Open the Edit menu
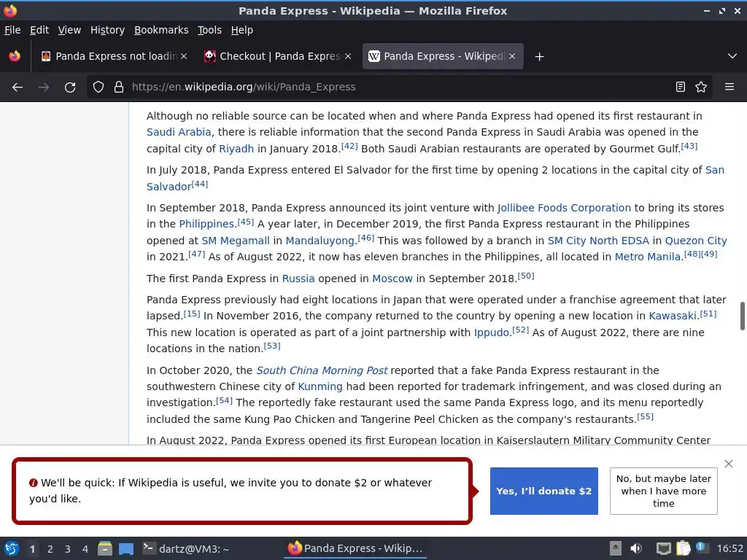The image size is (747, 560). tap(39, 30)
